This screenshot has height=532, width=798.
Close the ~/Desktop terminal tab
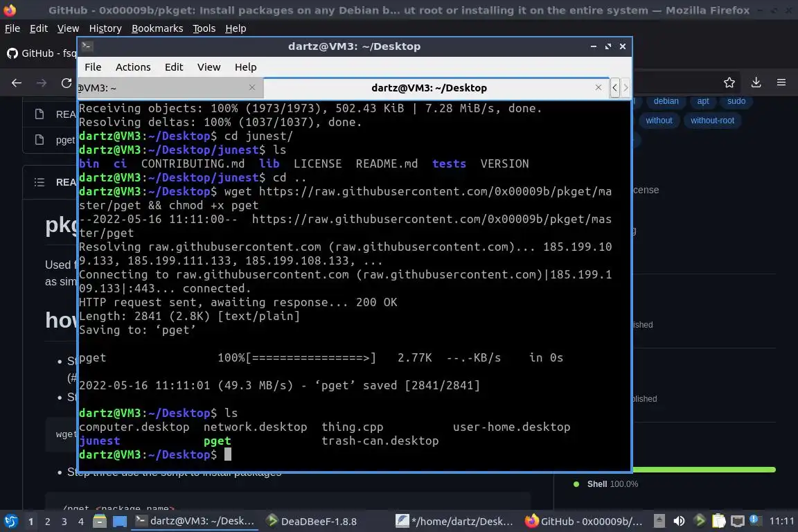pyautogui.click(x=598, y=87)
